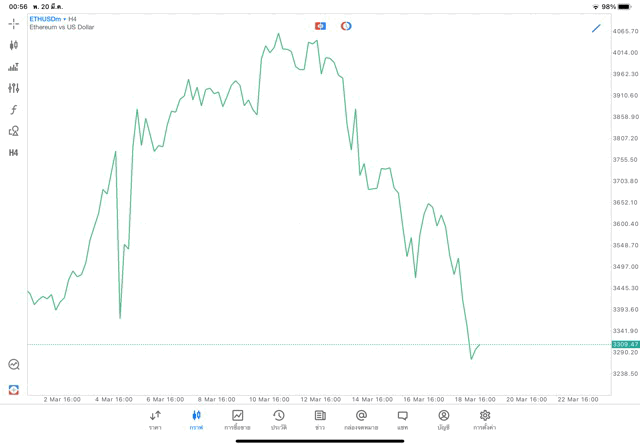This screenshot has width=640, height=447.
Task: Tap the red-blue icon at bottom left
Action: tap(14, 390)
